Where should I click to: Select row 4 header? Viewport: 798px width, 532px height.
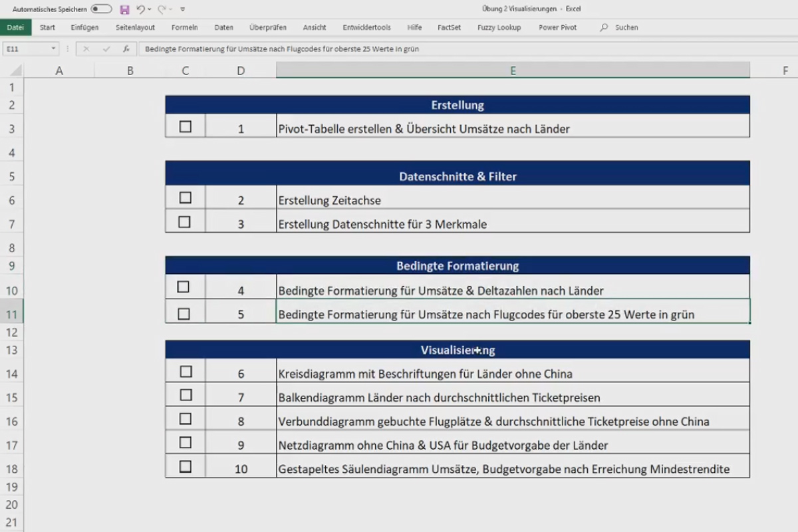[12, 152]
